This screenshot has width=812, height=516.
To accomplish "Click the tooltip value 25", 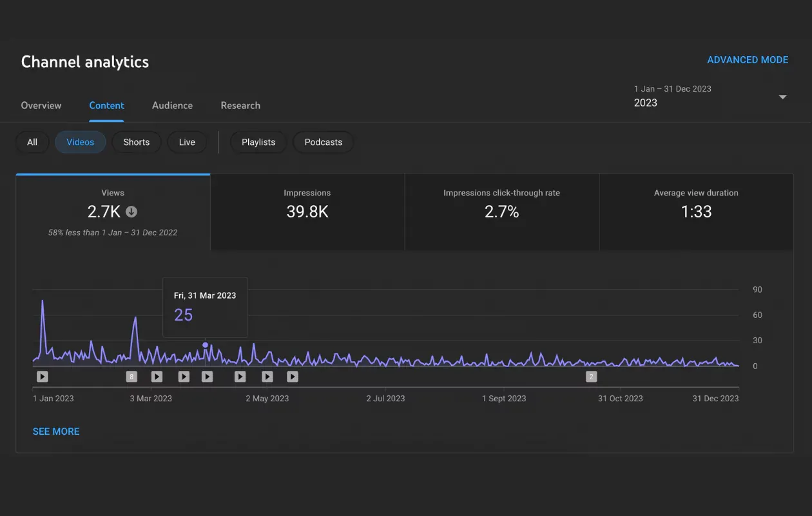I will 184,315.
